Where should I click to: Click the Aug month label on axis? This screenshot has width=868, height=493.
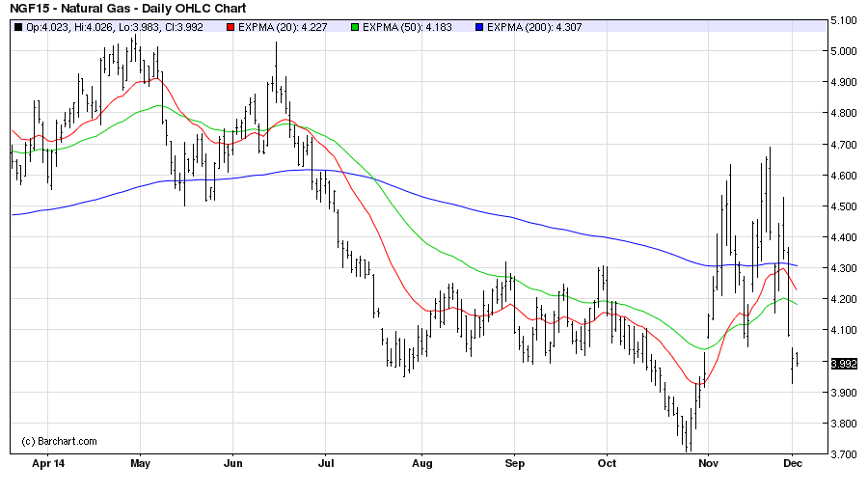420,462
